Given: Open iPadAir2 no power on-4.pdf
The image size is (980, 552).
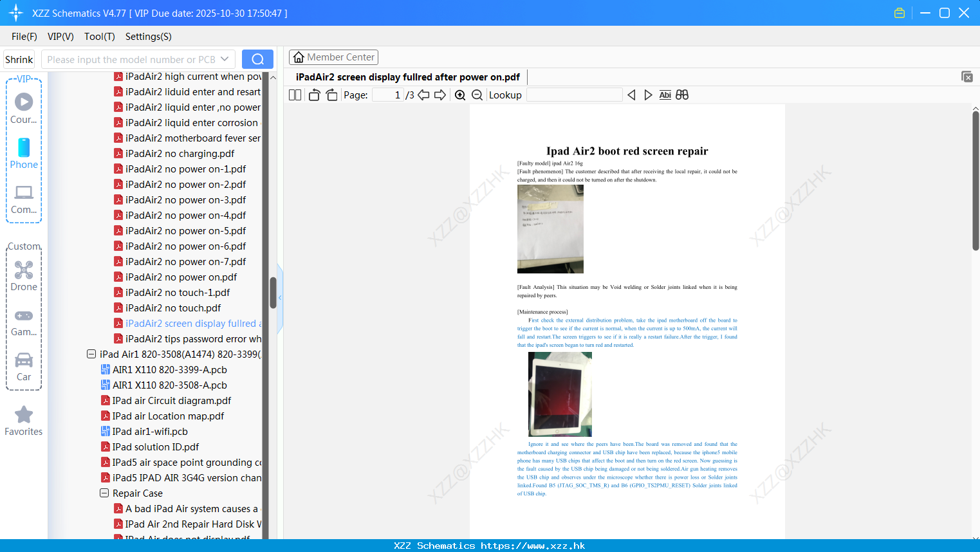Looking at the screenshot, I should [x=185, y=215].
